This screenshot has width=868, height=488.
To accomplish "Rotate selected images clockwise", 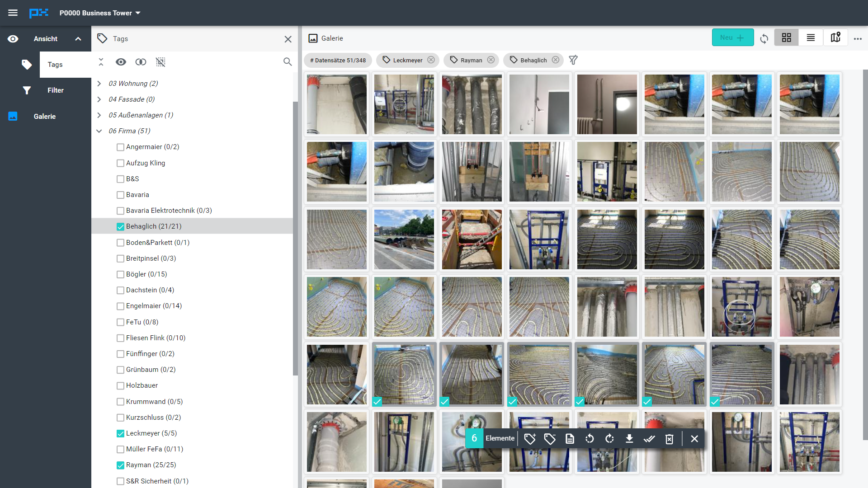I will [609, 439].
